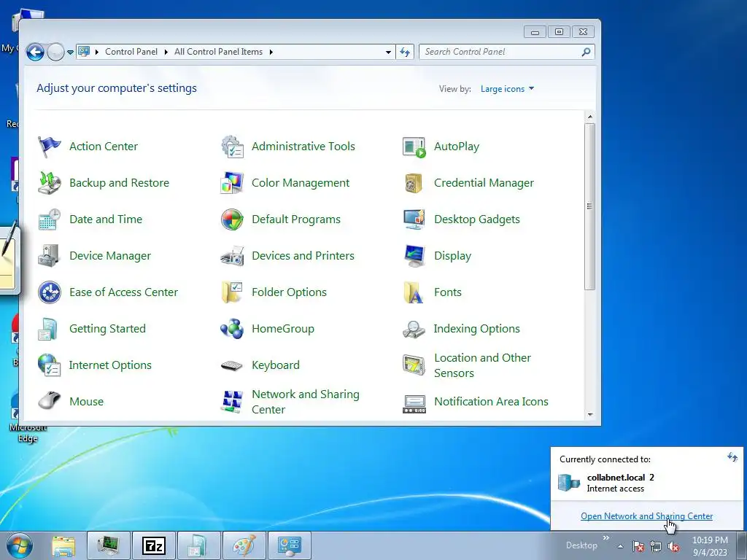The image size is (747, 560).
Task: Click the scrollbar down arrow
Action: tap(590, 415)
